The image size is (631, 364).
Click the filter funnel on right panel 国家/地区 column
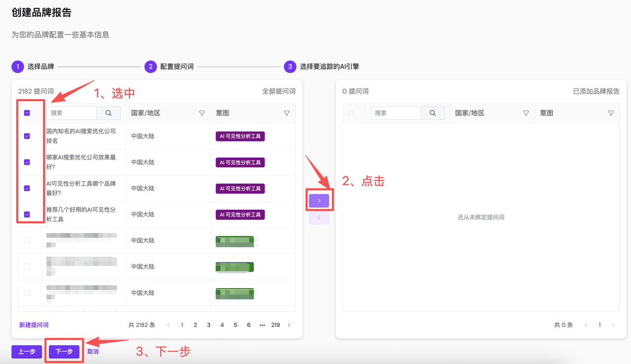click(x=526, y=113)
